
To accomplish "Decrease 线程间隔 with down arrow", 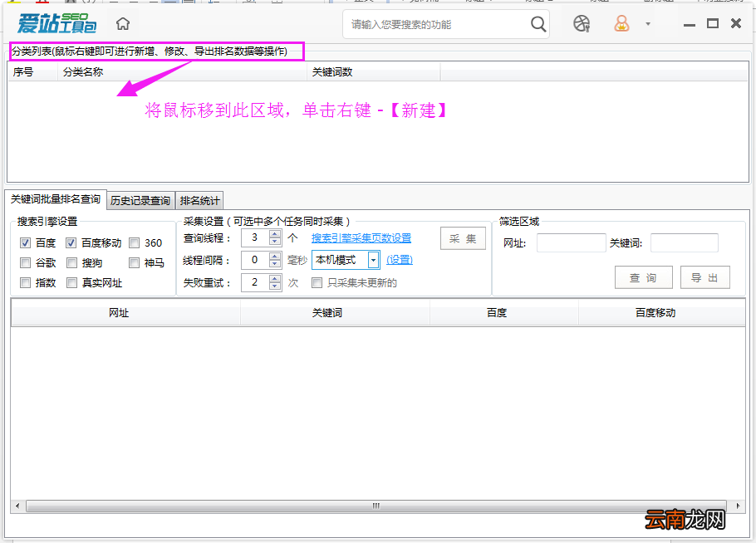I will coord(275,263).
